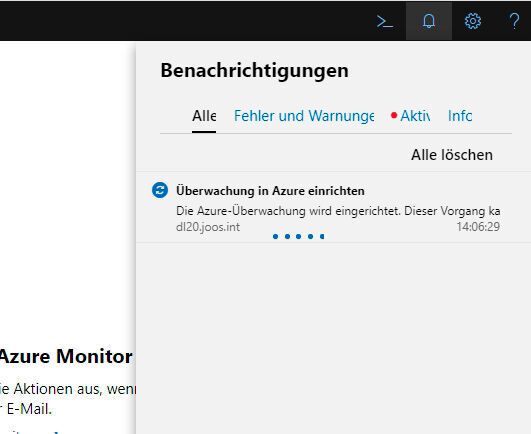Click the Azure Monitor heading
531x434 pixels.
(x=66, y=356)
